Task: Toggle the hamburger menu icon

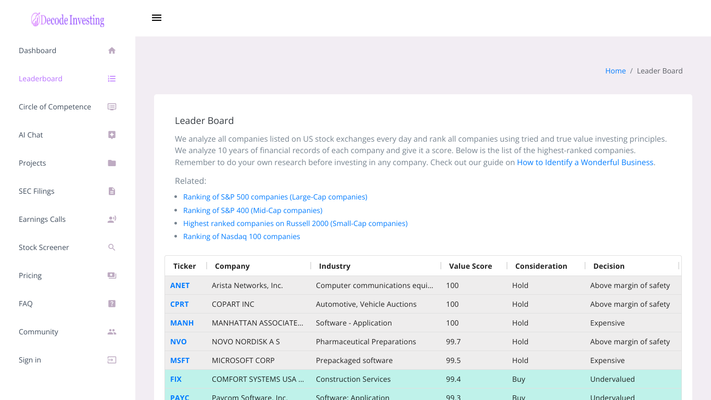Action: pos(156,18)
